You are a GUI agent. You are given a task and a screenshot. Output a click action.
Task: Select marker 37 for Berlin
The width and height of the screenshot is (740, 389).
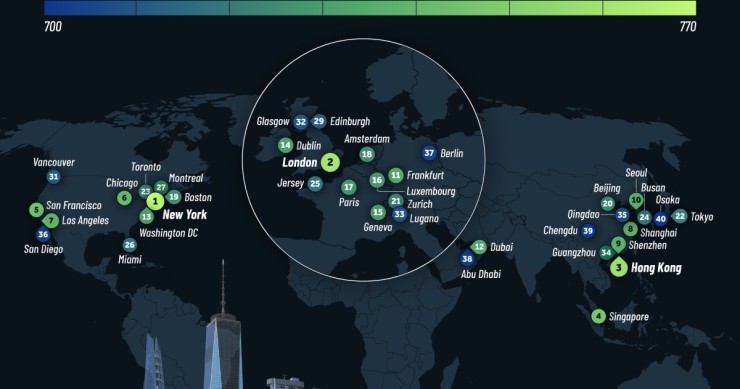[x=429, y=153]
